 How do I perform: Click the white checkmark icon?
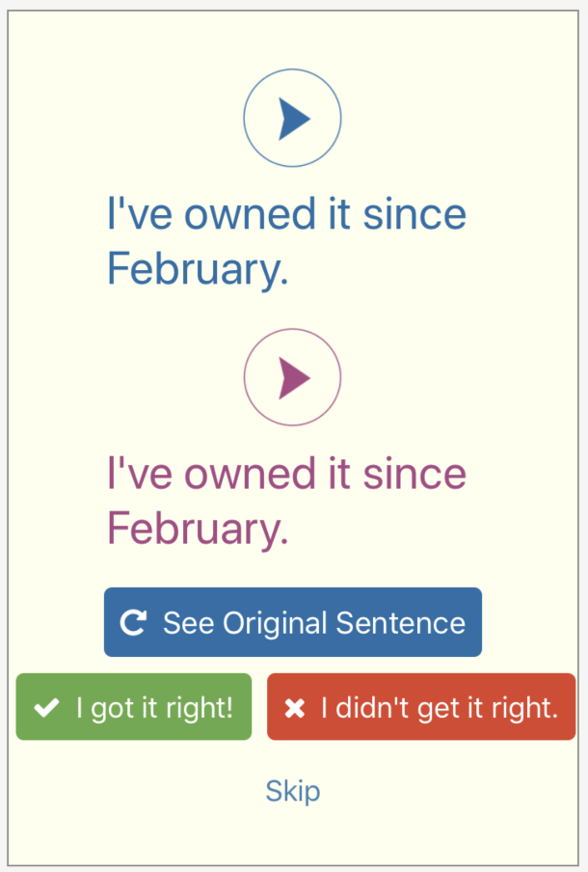pyautogui.click(x=45, y=708)
